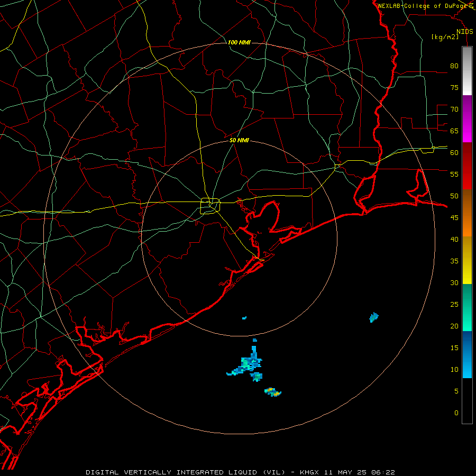Click the scale value "60"
This screenshot has height=476, width=476.
[454, 153]
